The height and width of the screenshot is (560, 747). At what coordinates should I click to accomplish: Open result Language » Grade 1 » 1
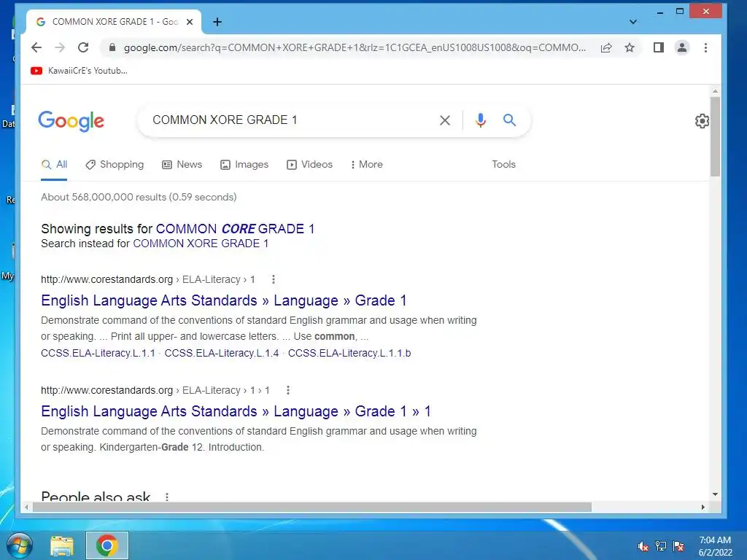point(236,411)
